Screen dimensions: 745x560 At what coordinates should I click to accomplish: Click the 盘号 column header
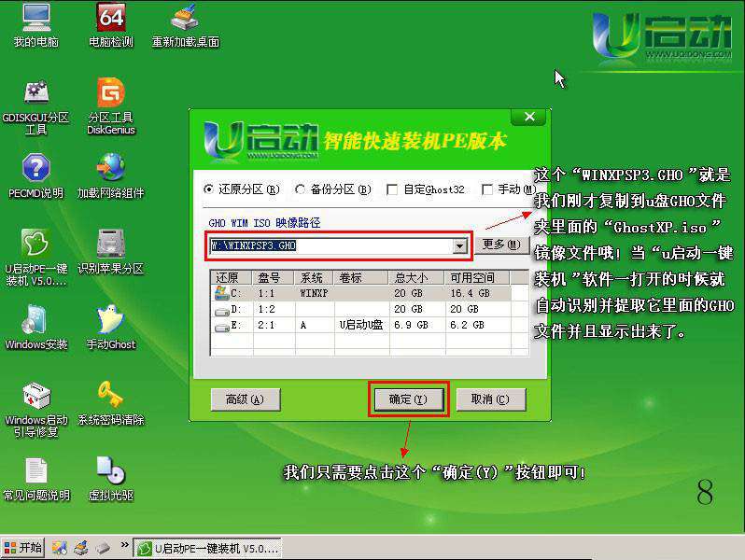[x=274, y=278]
